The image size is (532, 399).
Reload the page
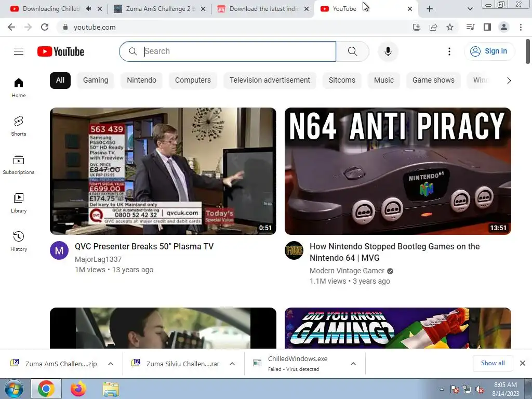click(45, 27)
